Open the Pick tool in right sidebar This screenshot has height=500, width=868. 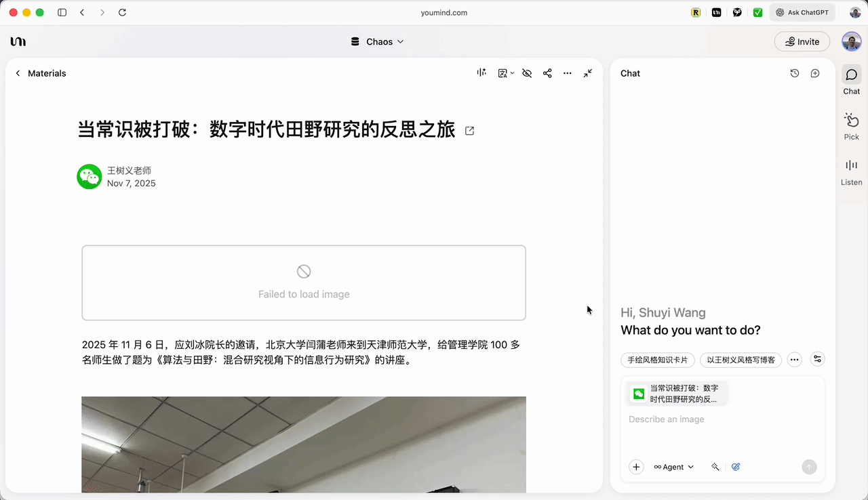coord(852,127)
